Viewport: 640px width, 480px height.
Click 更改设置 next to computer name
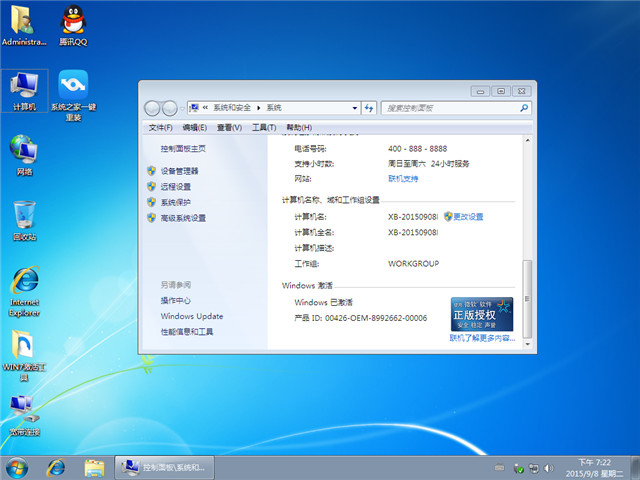tap(468, 217)
